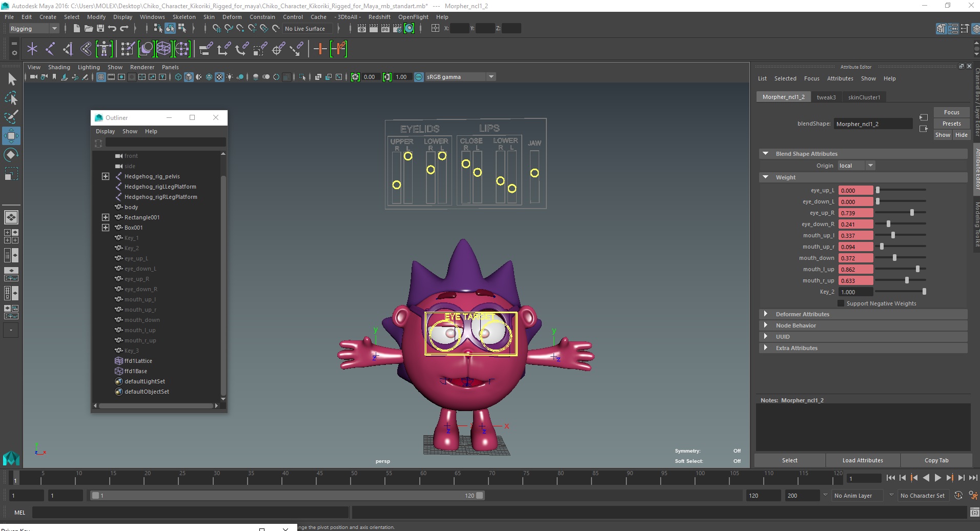980x531 pixels.
Task: Click the Create Lattice shelf icon
Action: pyautogui.click(x=164, y=49)
